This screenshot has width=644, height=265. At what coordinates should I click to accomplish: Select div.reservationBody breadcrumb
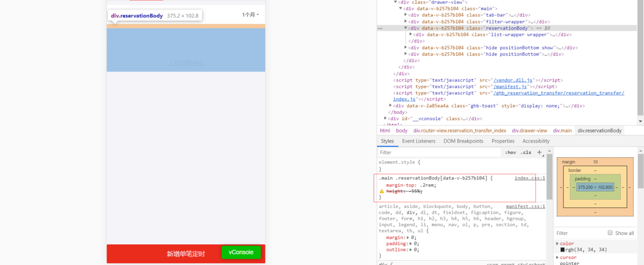pyautogui.click(x=599, y=131)
